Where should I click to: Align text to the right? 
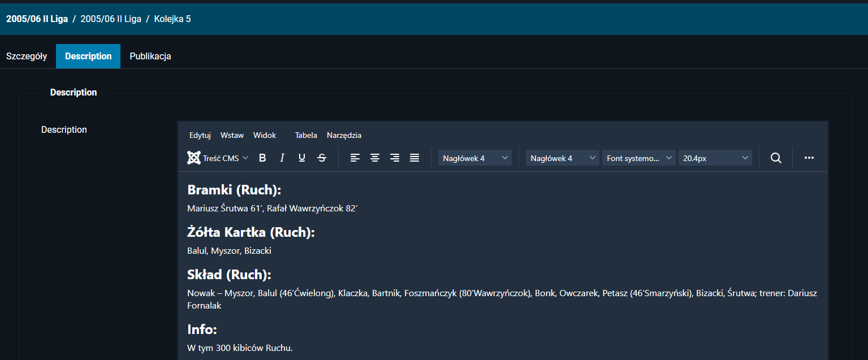[395, 158]
